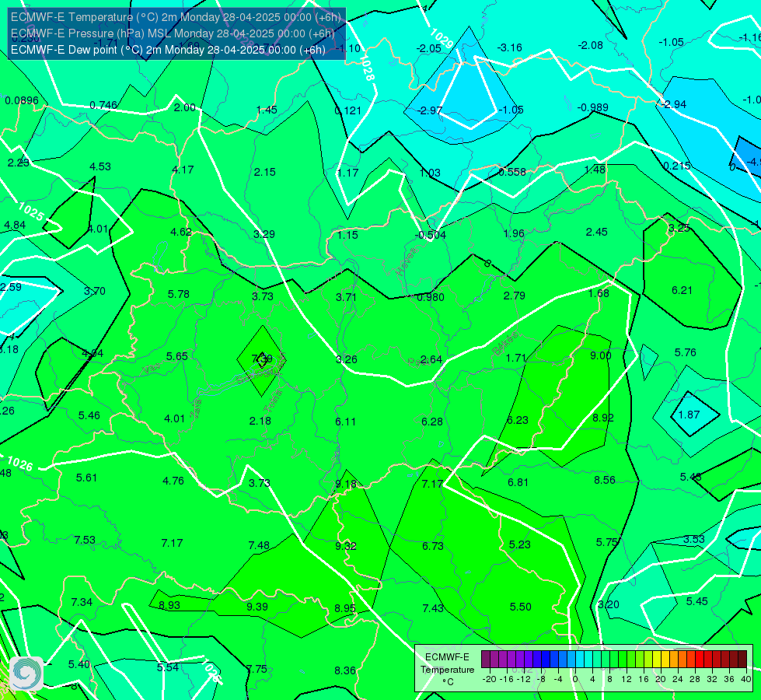Click the map value 0.980
The width and height of the screenshot is (761, 700).
(431, 297)
